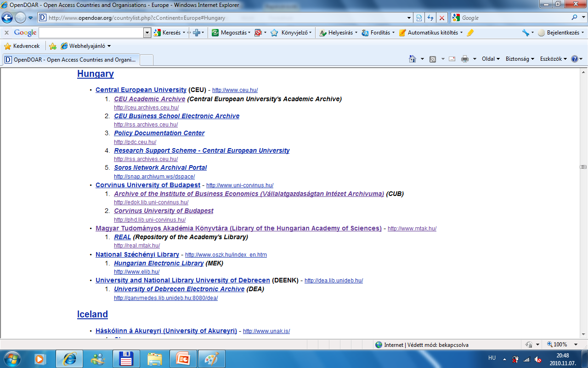Click the Home icon in the command bar

(x=413, y=59)
